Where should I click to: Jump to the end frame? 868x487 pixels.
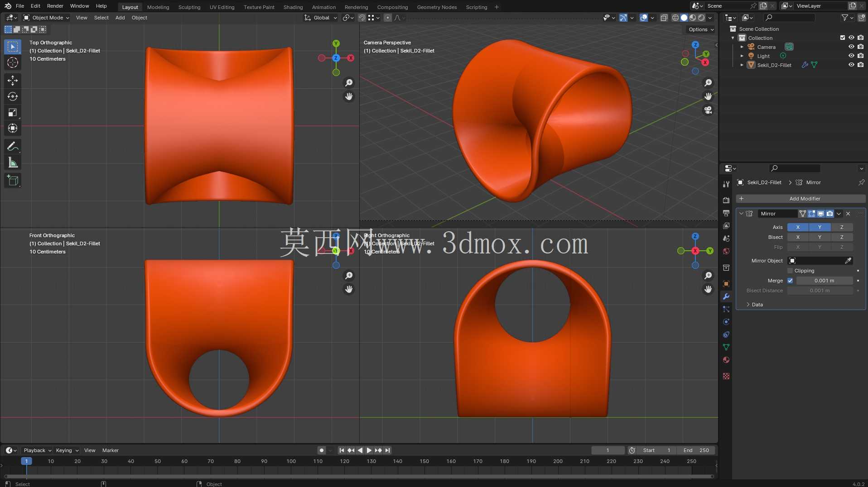click(387, 450)
